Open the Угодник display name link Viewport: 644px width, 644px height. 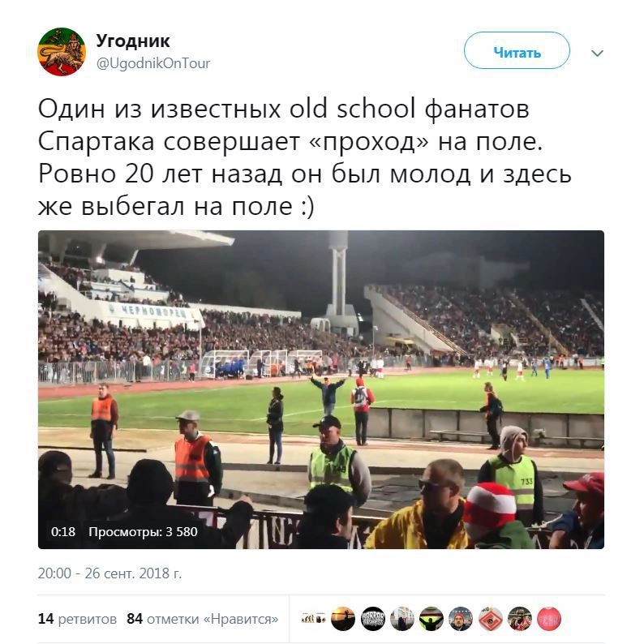pyautogui.click(x=133, y=41)
